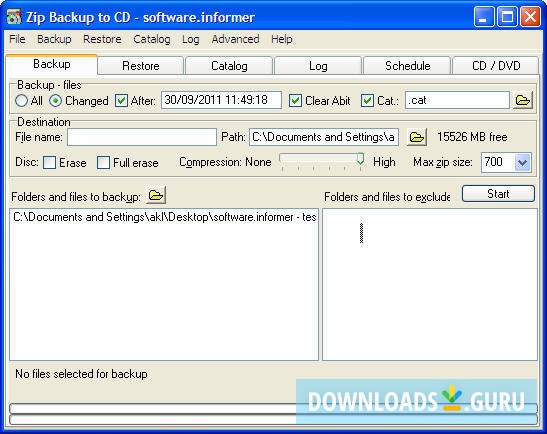Click the folders and files to exclude list
547x434 pixels.
(x=430, y=284)
